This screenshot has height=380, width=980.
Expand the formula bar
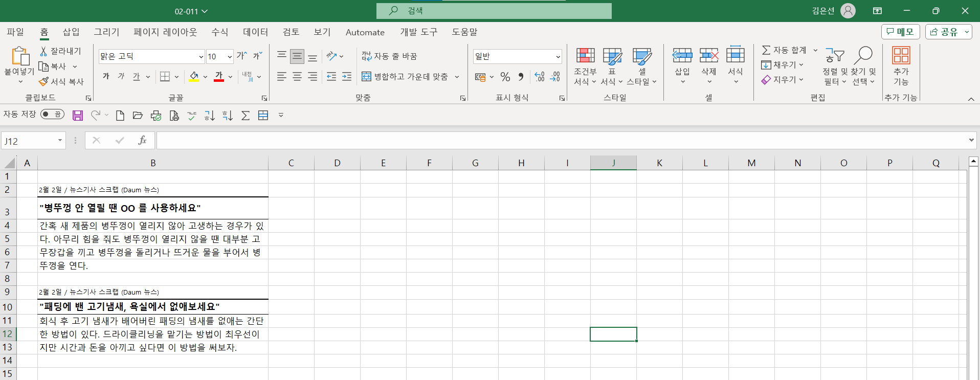tap(971, 140)
